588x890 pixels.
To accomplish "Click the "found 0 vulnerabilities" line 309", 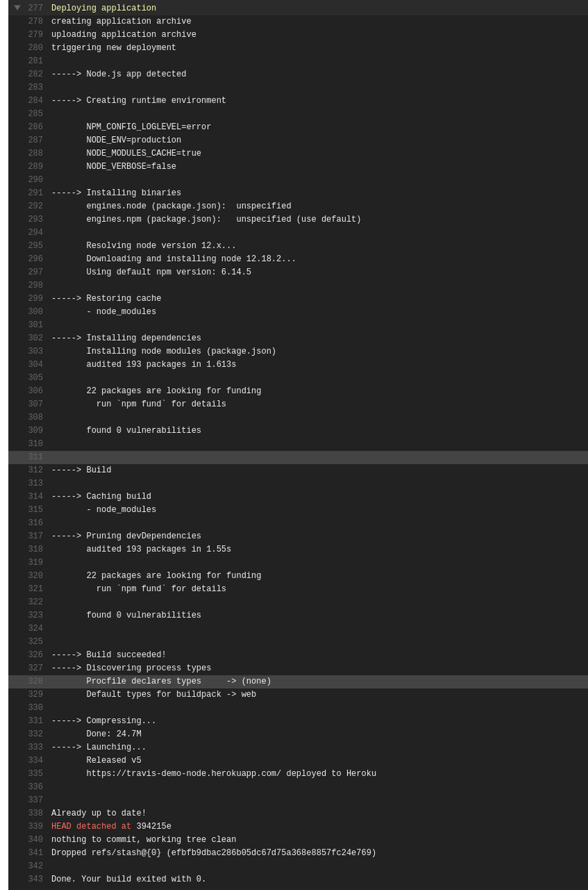I will pyautogui.click(x=144, y=431).
